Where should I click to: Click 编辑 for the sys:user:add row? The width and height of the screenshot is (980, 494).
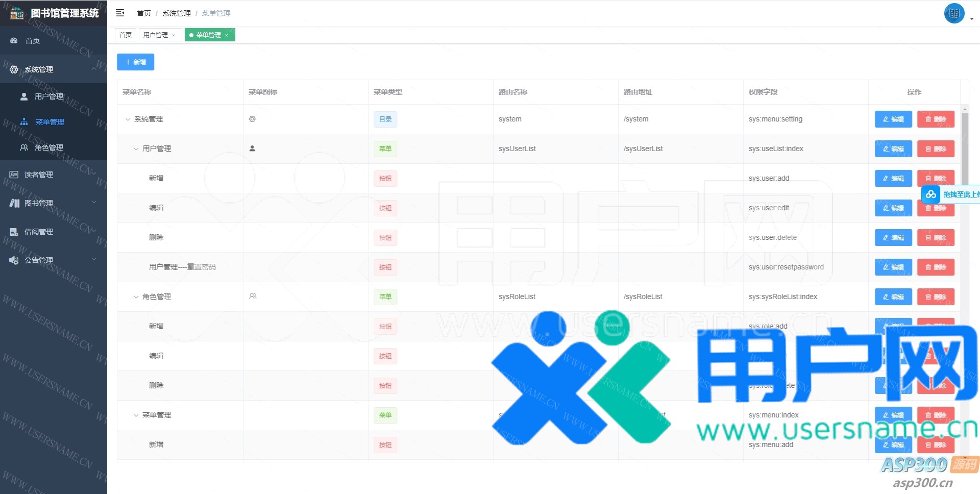click(893, 178)
